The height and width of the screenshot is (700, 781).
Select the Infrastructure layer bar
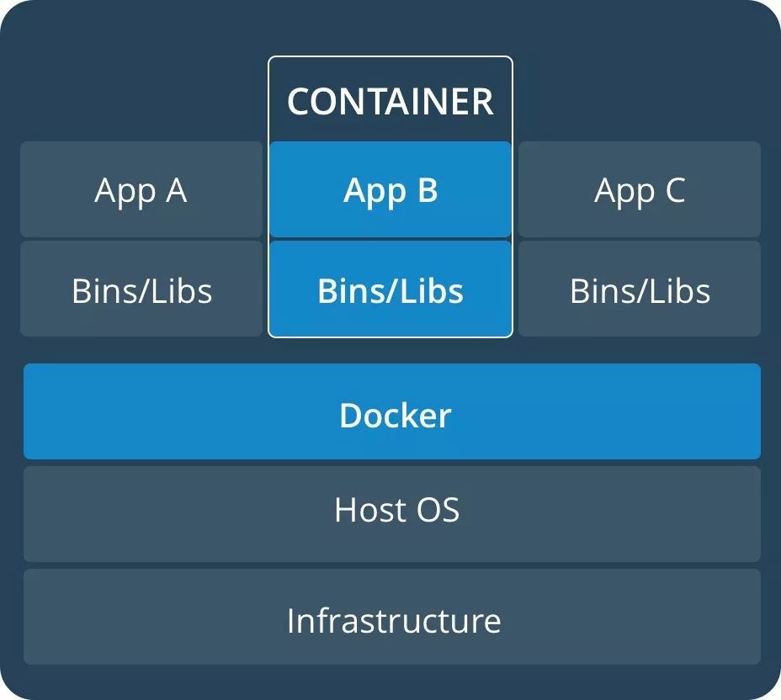point(392,617)
